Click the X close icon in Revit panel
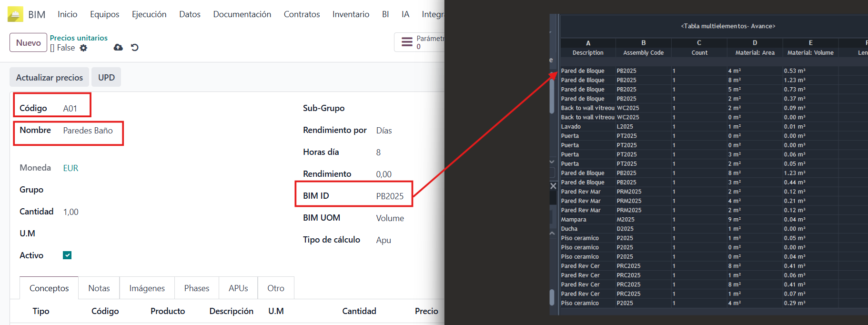This screenshot has width=868, height=325. pyautogui.click(x=553, y=186)
